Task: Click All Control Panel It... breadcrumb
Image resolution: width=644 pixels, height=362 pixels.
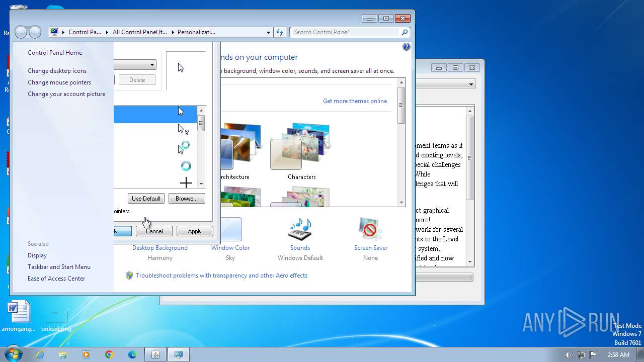Action: pyautogui.click(x=139, y=32)
